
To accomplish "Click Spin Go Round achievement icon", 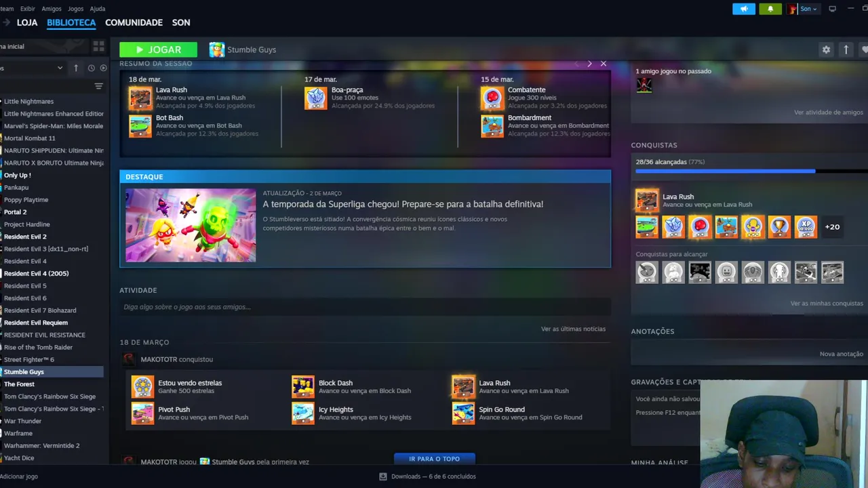I will pyautogui.click(x=463, y=413).
